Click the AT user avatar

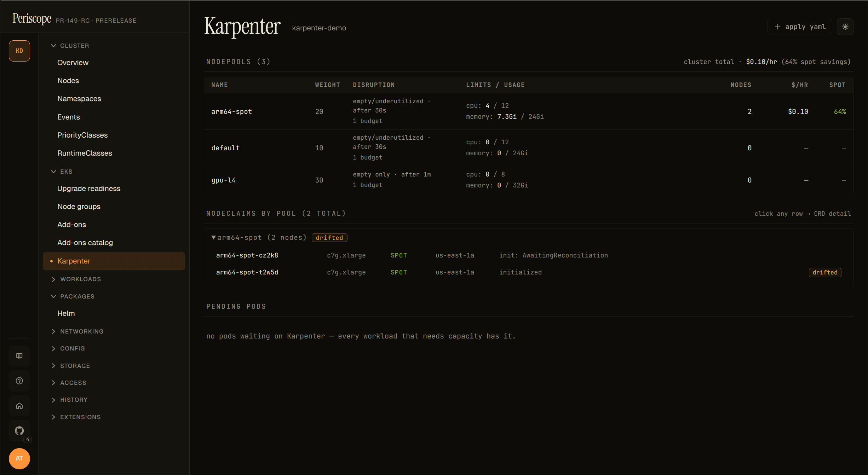19,458
